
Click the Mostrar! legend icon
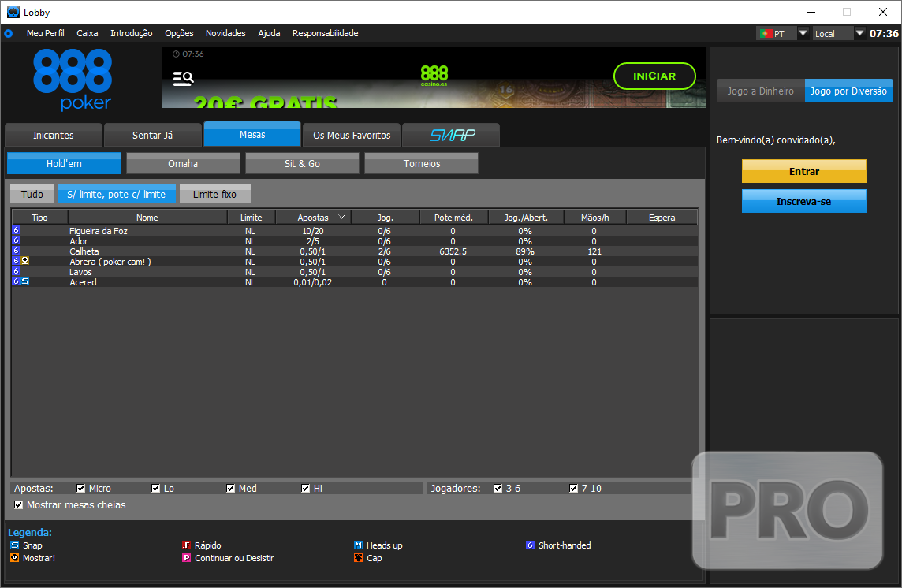[14, 557]
